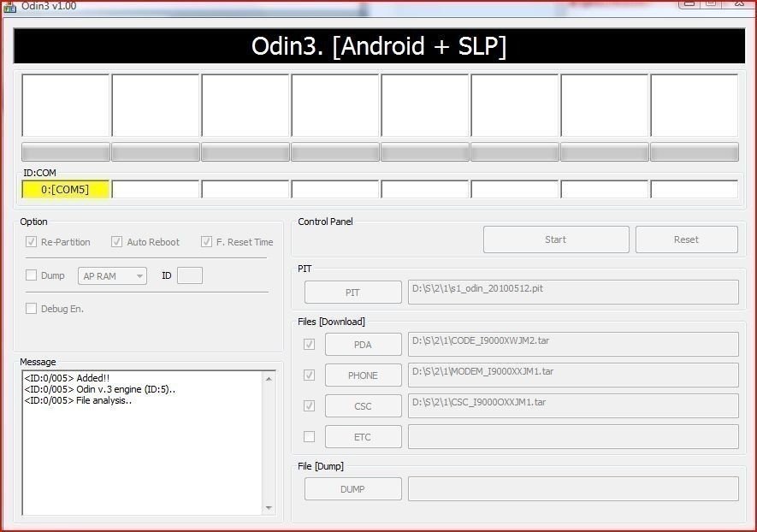Click the PIT file browse button

point(353,292)
